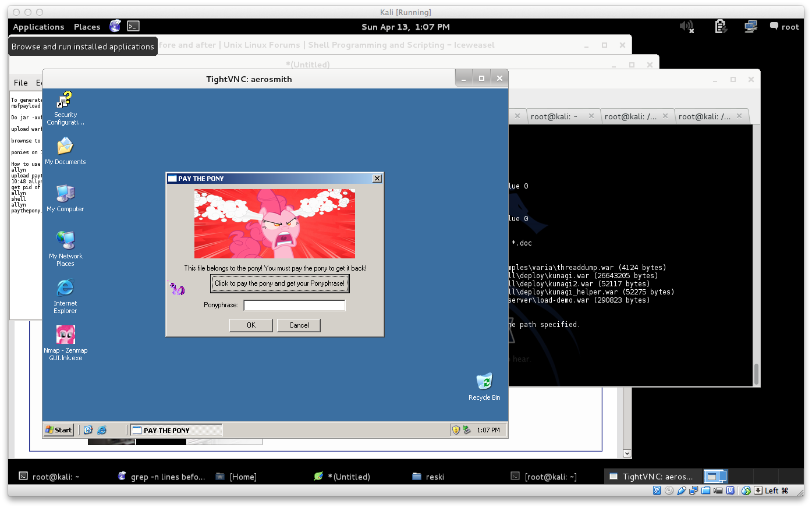Click the tray icon beside the 1:07 PM clock
812x508 pixels.
pos(466,430)
